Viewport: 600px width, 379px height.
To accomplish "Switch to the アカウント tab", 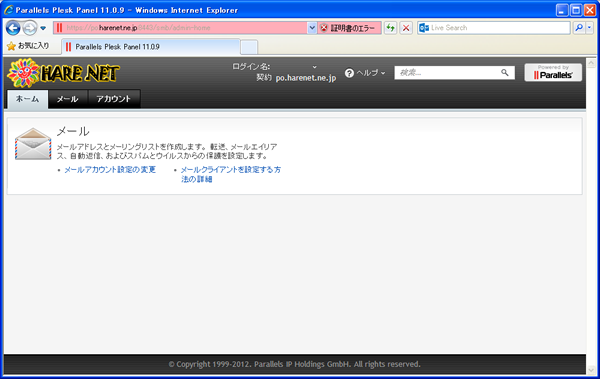I will click(x=114, y=99).
